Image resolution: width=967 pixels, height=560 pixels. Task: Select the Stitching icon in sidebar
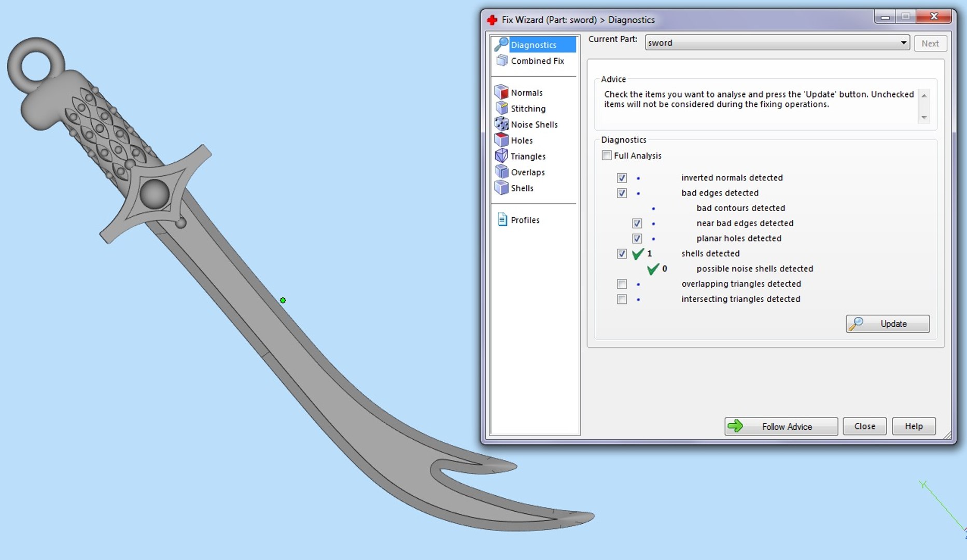point(501,108)
